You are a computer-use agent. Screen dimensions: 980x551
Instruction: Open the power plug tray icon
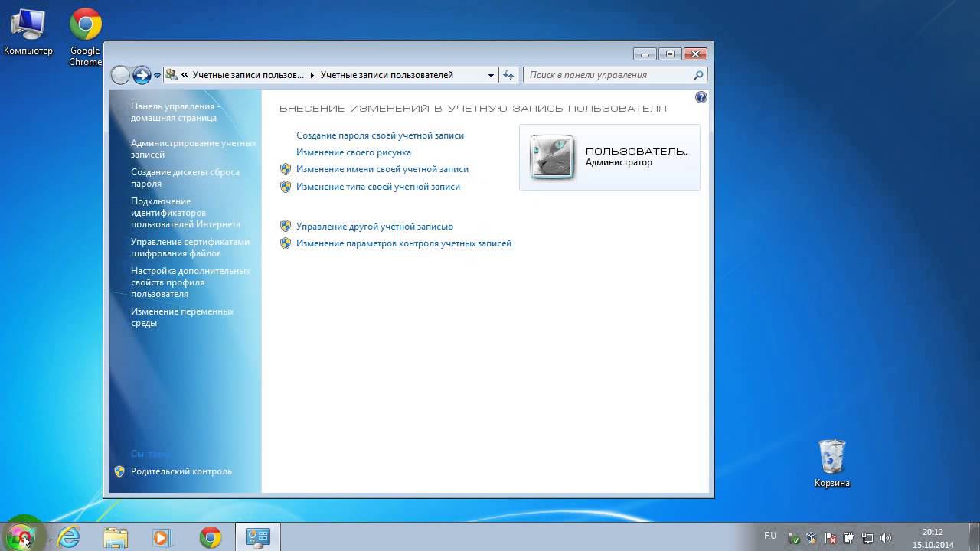click(849, 538)
